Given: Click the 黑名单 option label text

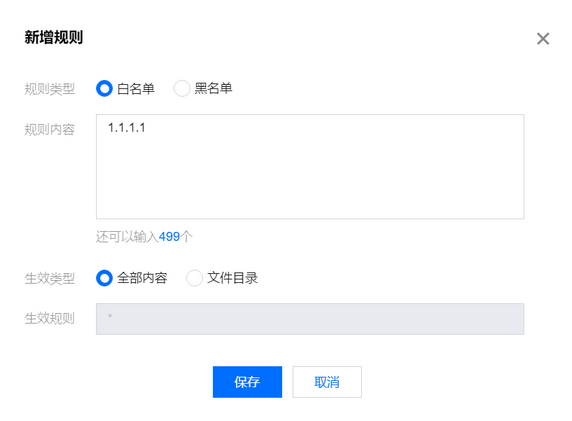Looking at the screenshot, I should coord(213,88).
